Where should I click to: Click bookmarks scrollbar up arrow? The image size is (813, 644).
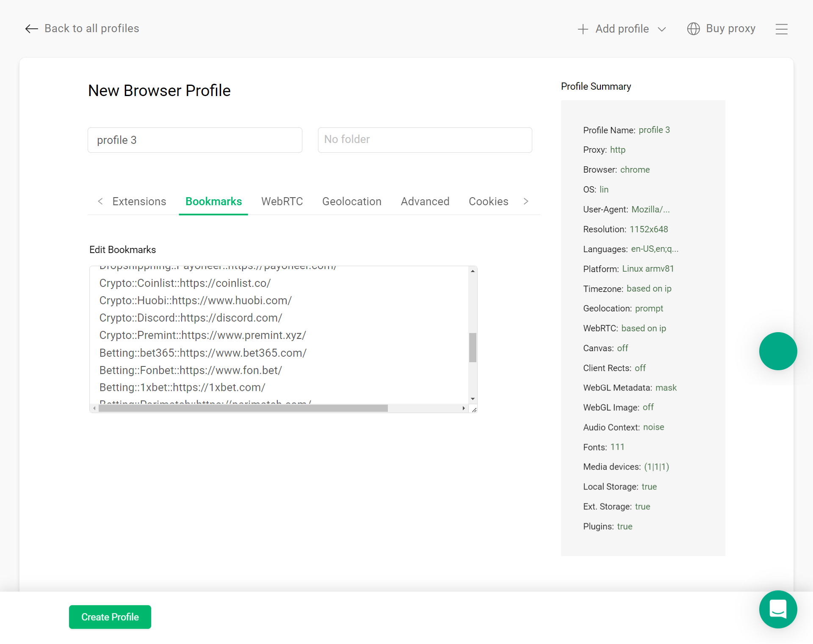click(473, 271)
